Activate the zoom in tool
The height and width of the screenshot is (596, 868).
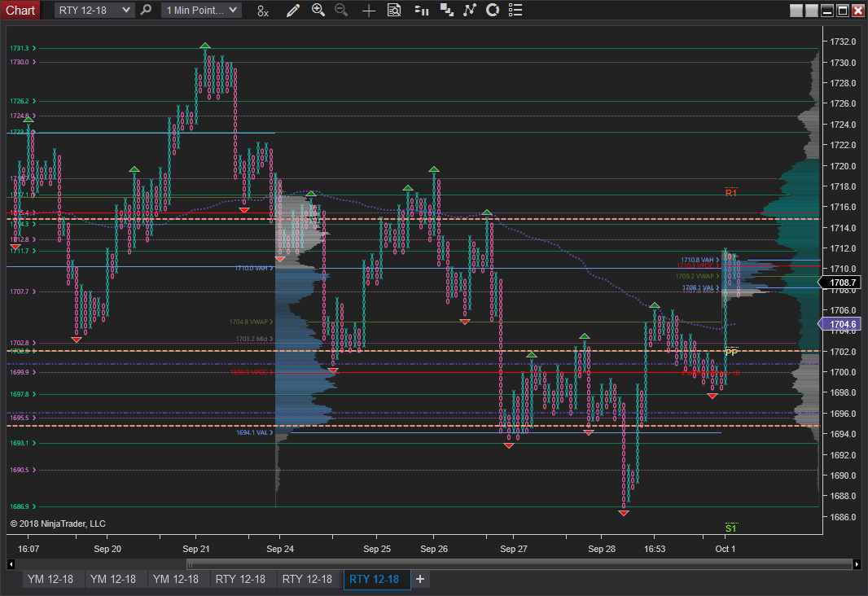318,10
